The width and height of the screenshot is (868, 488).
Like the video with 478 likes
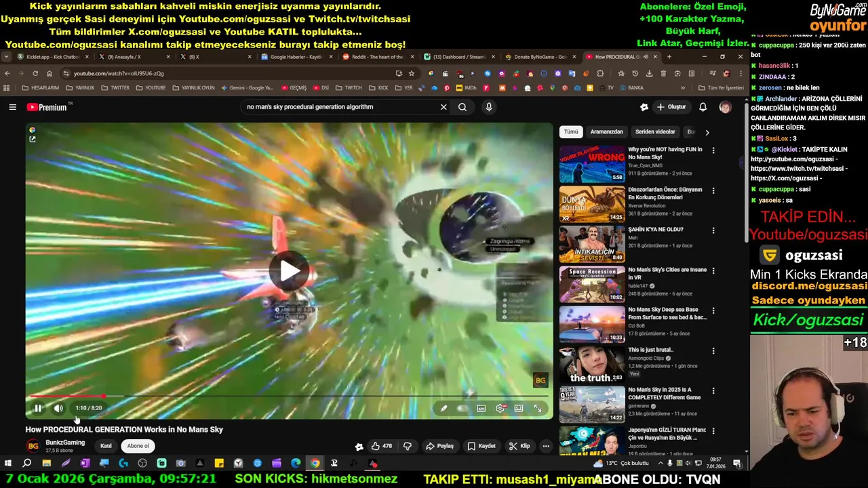pos(382,446)
